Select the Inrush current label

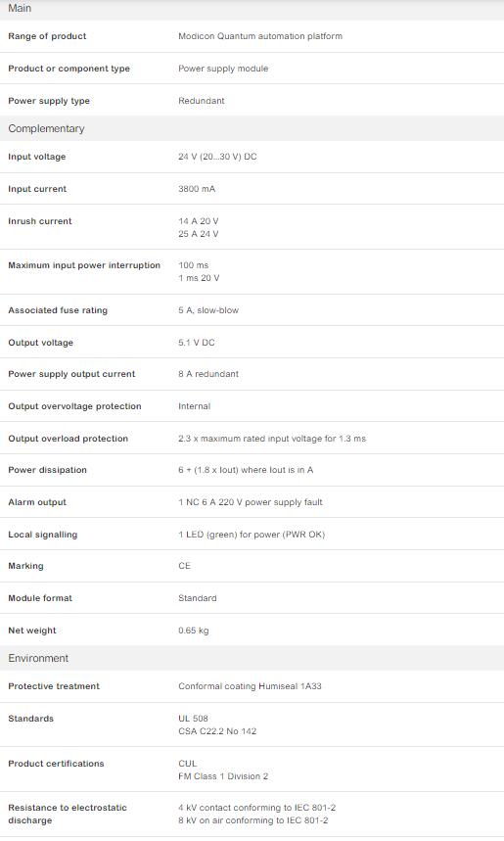[40, 221]
